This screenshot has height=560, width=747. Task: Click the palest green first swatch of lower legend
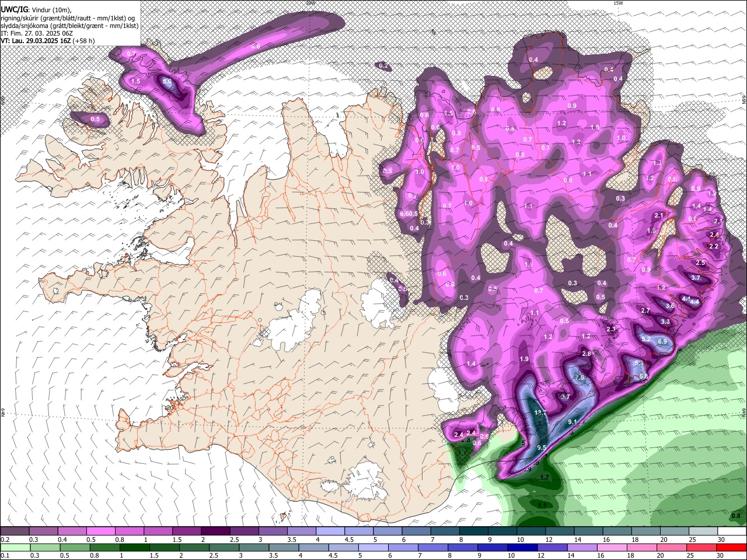click(x=15, y=548)
